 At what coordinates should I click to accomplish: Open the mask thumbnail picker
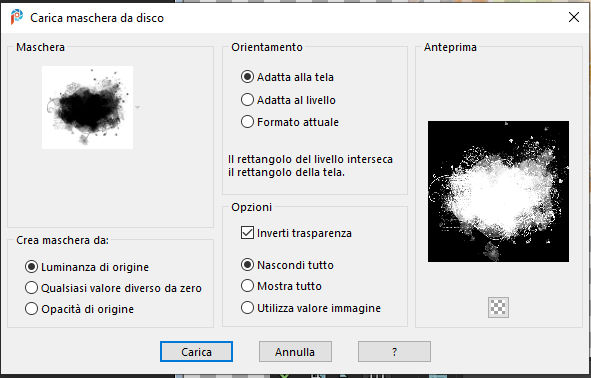(x=87, y=107)
